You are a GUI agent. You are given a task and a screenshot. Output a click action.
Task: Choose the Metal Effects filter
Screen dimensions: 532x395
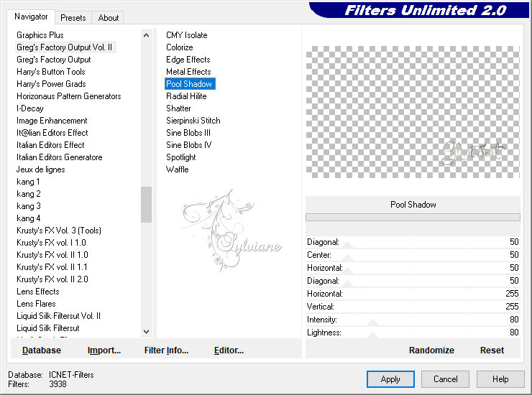click(x=188, y=72)
